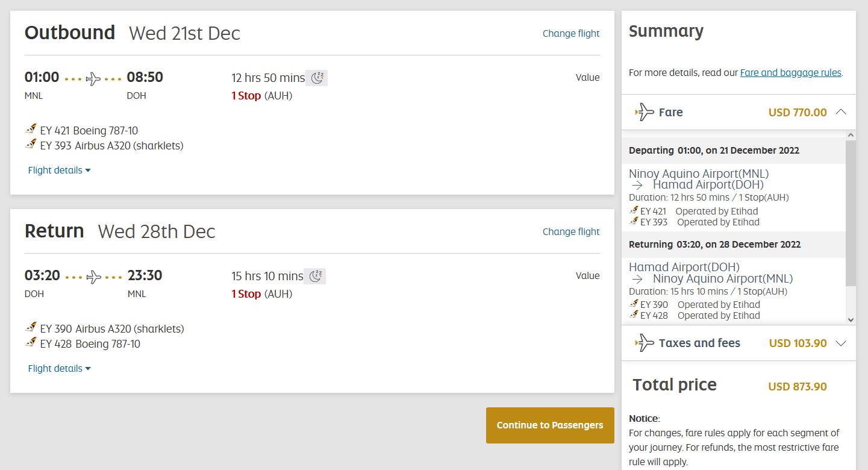The image size is (868, 470).
Task: Click overnight flight moon icon on outbound
Action: (317, 78)
